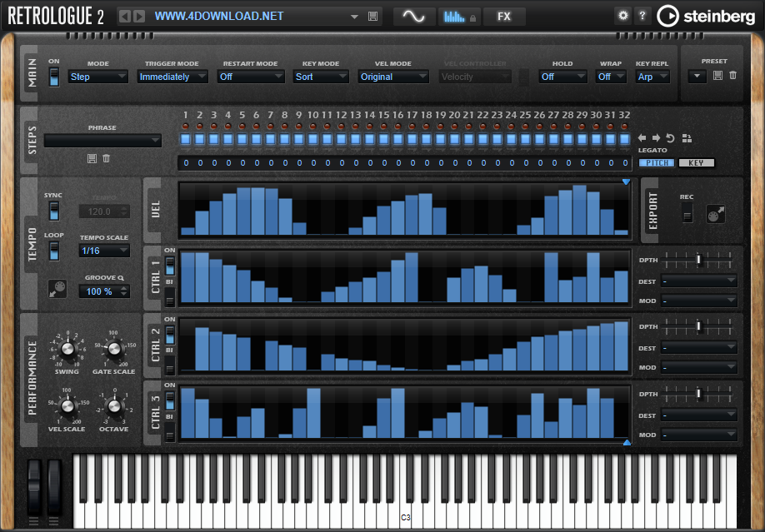Toggle the arp page lock icon

click(472, 18)
